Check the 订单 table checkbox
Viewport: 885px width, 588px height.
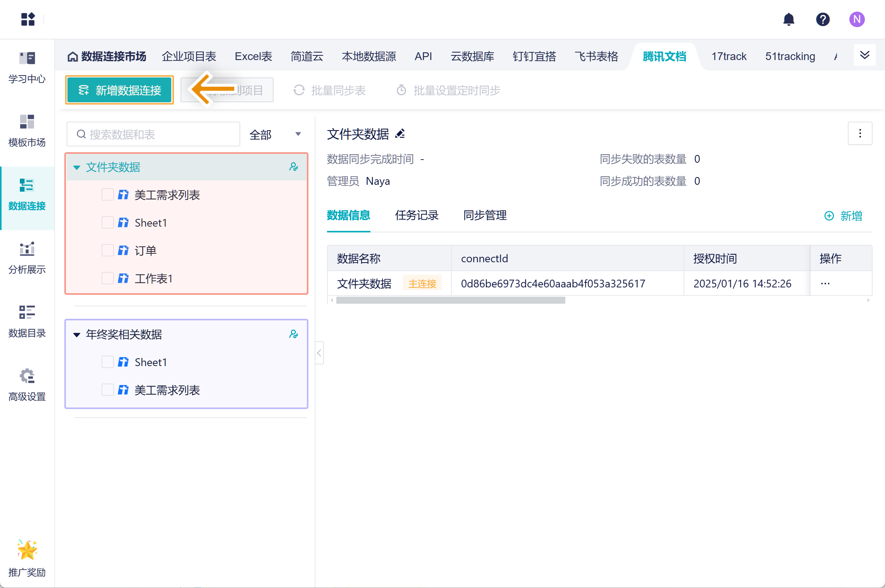[x=107, y=251]
